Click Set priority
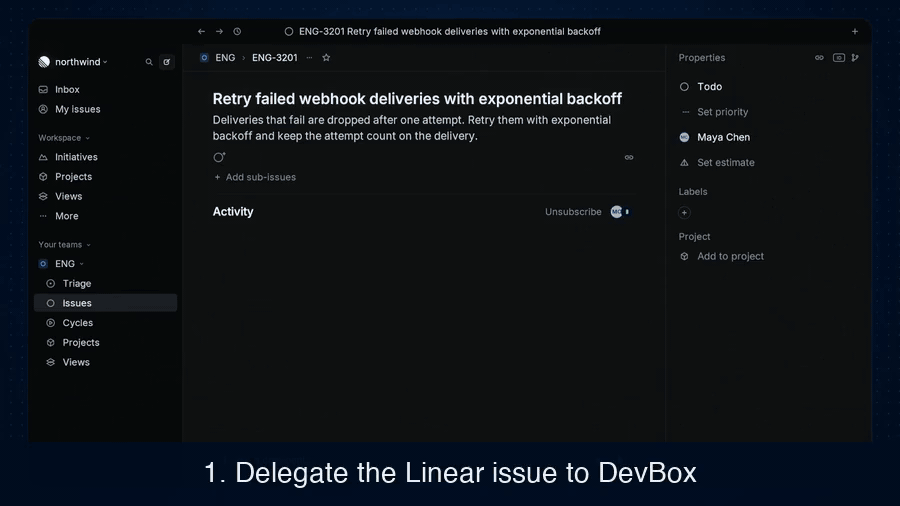Viewport: 900px width, 506px height. pyautogui.click(x=713, y=112)
